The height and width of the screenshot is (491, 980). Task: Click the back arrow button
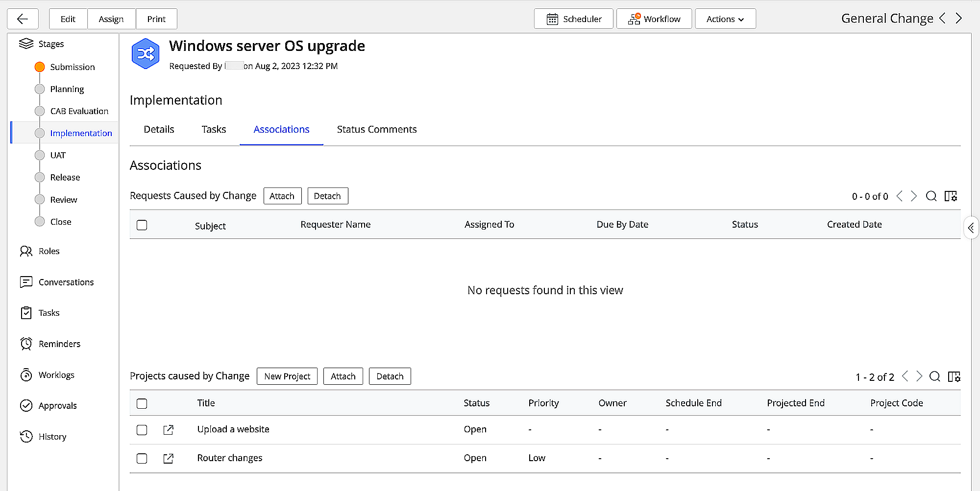pyautogui.click(x=23, y=19)
